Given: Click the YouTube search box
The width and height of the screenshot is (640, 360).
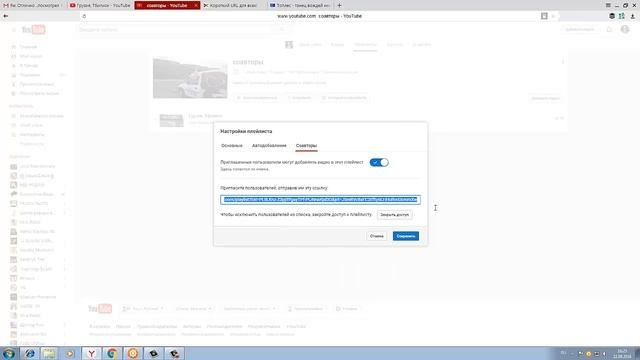Looking at the screenshot, I should click(176, 30).
